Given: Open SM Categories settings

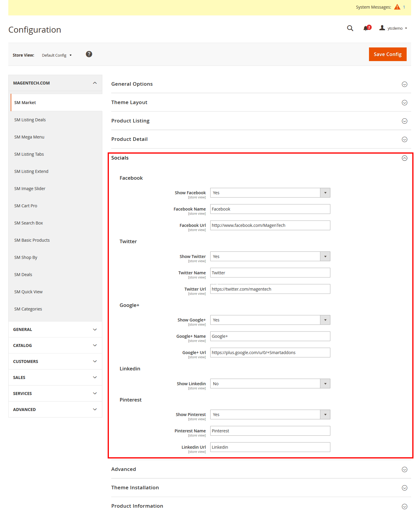Looking at the screenshot, I should tap(55, 309).
